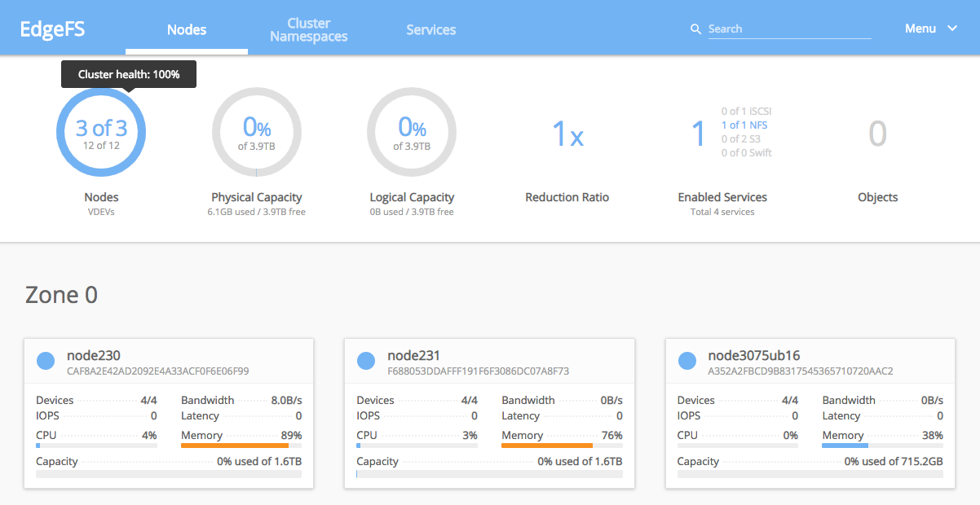This screenshot has width=980, height=505.
Task: Click node230 blue status circle
Action: pos(46,360)
